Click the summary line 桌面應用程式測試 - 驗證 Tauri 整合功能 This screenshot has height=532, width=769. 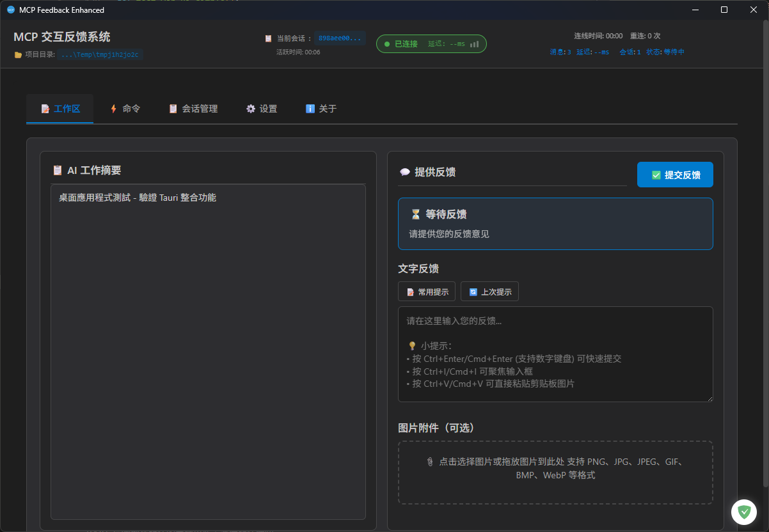coord(138,198)
